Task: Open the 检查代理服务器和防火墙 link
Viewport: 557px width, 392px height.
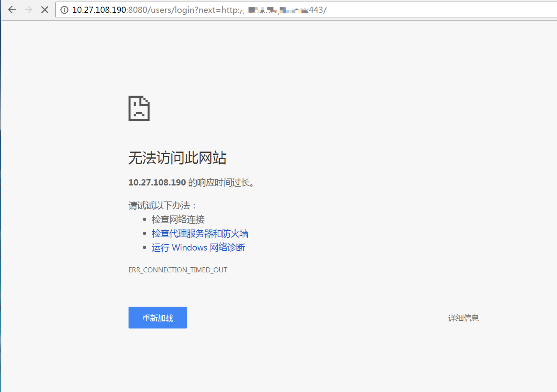Action: pyautogui.click(x=200, y=233)
